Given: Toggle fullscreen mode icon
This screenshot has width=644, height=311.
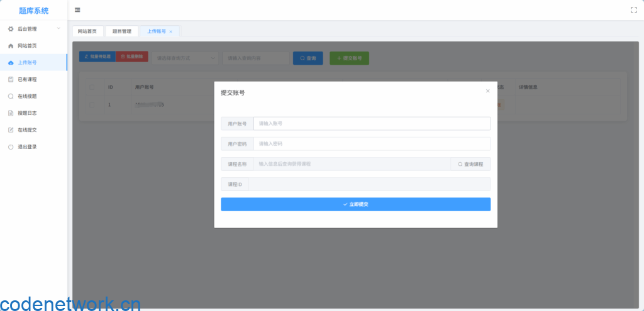Looking at the screenshot, I should click(633, 10).
